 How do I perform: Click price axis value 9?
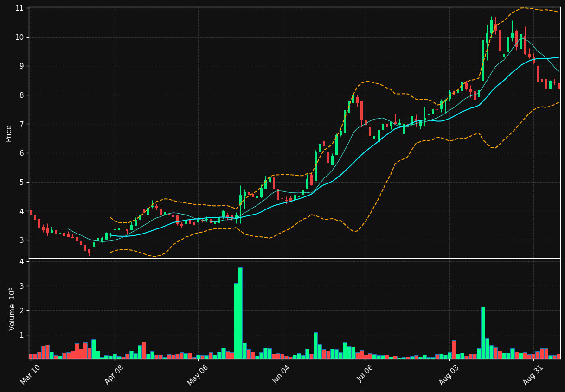point(21,66)
